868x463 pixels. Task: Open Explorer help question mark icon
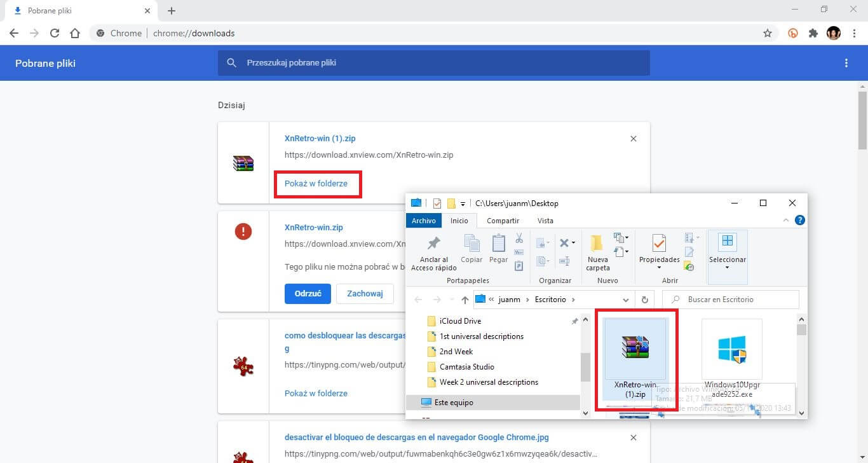[x=800, y=220]
